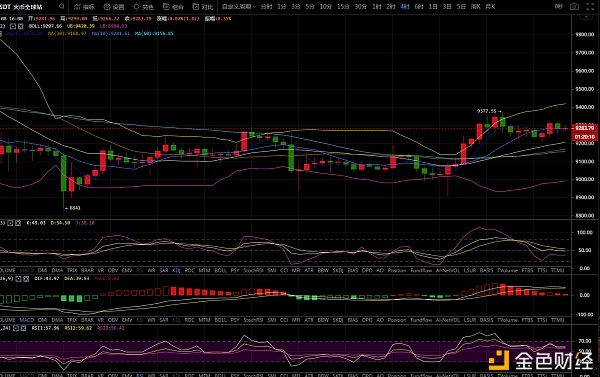This screenshot has height=377, width=600.
Task: Enter fullscreen mode with the corner-brackets icon
Action: tap(590, 7)
